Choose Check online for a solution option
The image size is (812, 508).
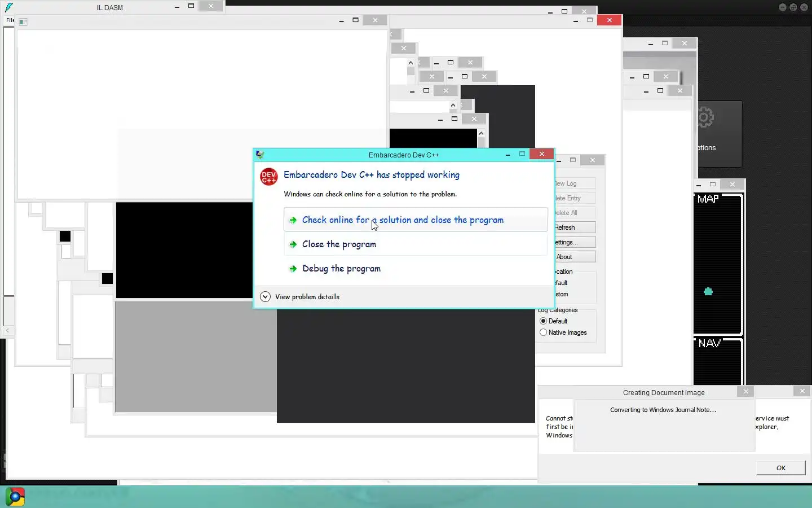tap(416, 220)
